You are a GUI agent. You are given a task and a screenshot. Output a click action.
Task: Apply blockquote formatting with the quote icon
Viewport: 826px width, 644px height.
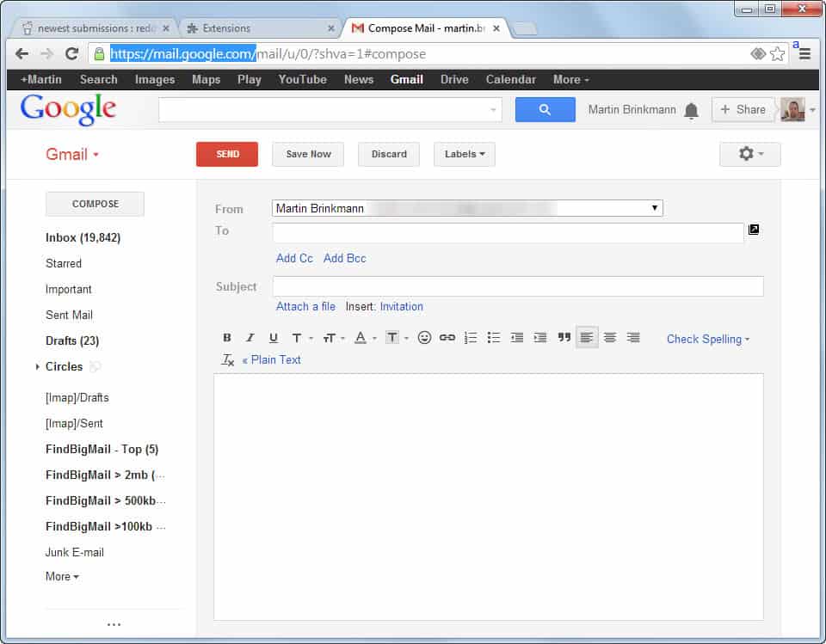[564, 337]
